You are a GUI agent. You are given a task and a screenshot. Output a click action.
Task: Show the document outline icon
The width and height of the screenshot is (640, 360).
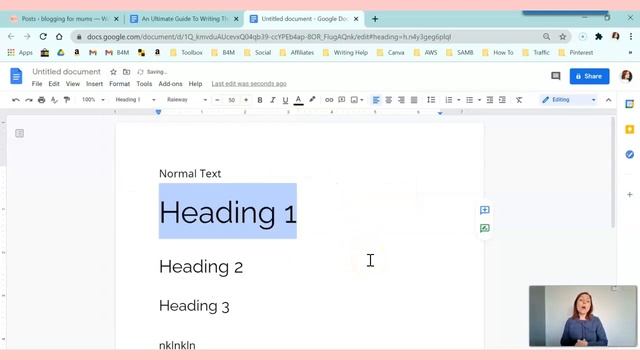(19, 133)
